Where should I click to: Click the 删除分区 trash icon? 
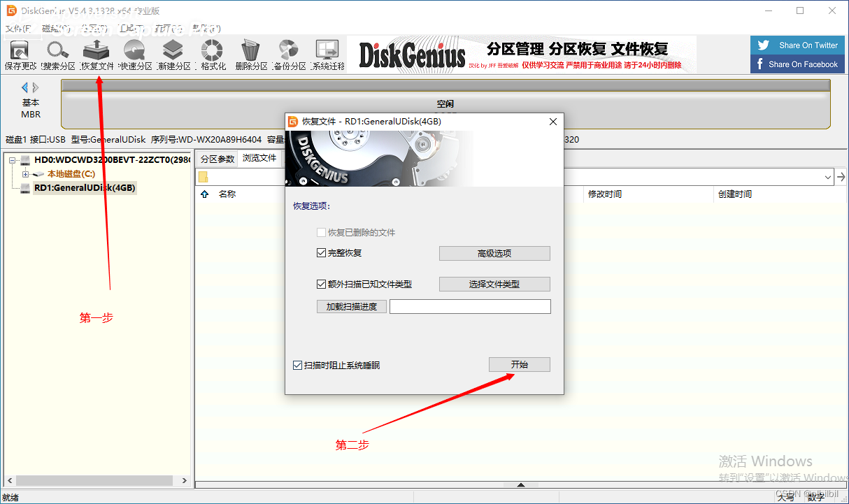(x=251, y=55)
